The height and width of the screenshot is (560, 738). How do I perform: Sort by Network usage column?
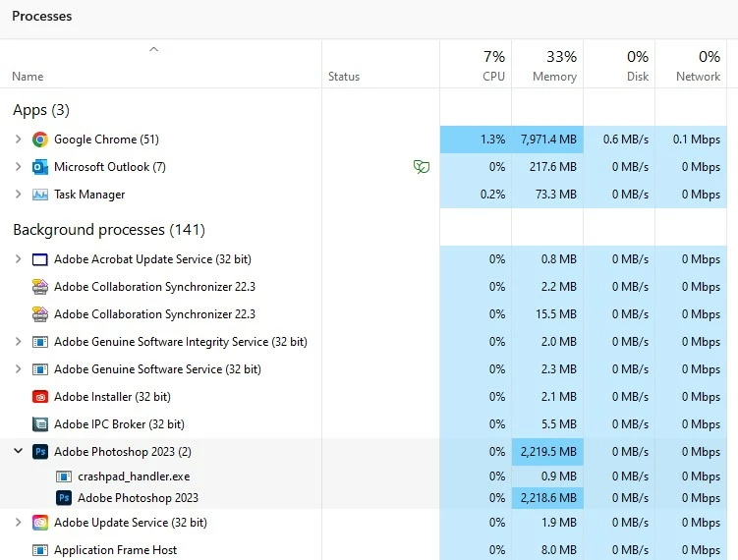pyautogui.click(x=691, y=65)
